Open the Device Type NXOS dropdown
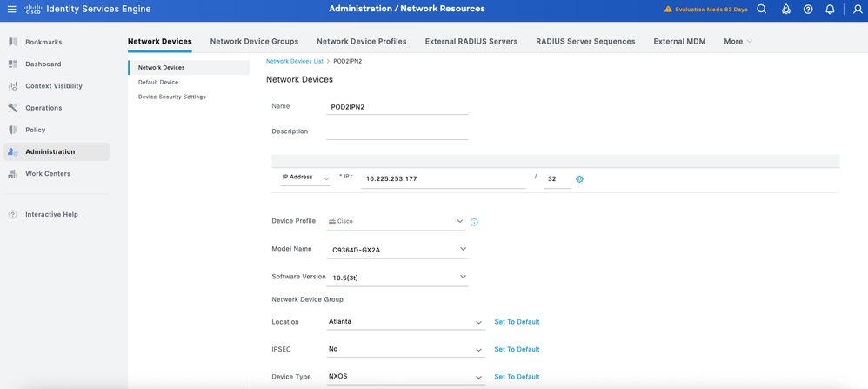This screenshot has height=389, width=868. pos(406,377)
